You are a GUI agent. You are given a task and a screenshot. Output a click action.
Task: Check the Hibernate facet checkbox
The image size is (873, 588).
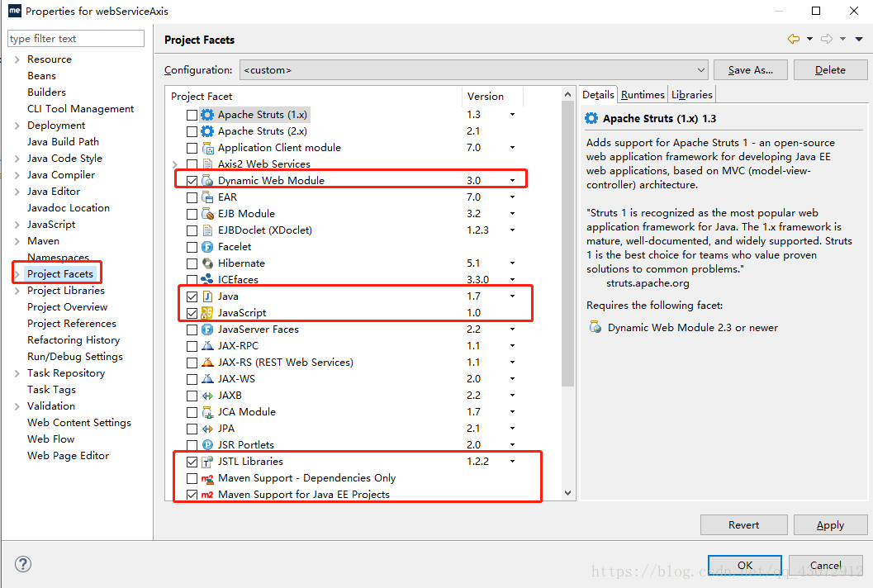192,264
